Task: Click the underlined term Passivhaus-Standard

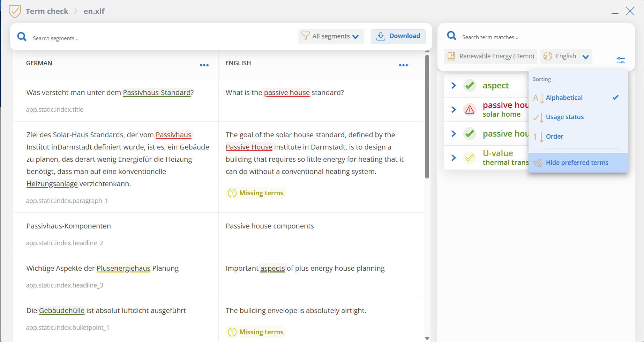Action: [157, 93]
